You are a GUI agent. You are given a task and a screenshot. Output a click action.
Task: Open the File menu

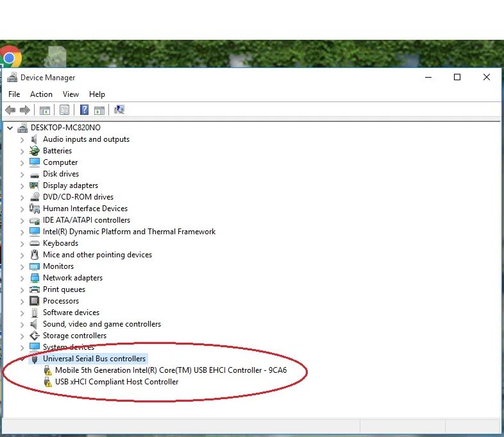pos(14,94)
